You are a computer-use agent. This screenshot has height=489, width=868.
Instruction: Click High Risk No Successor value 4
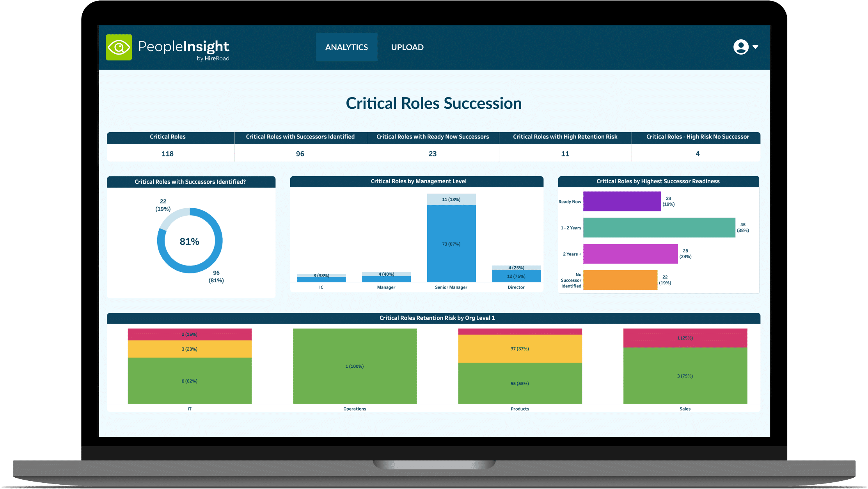pyautogui.click(x=698, y=154)
